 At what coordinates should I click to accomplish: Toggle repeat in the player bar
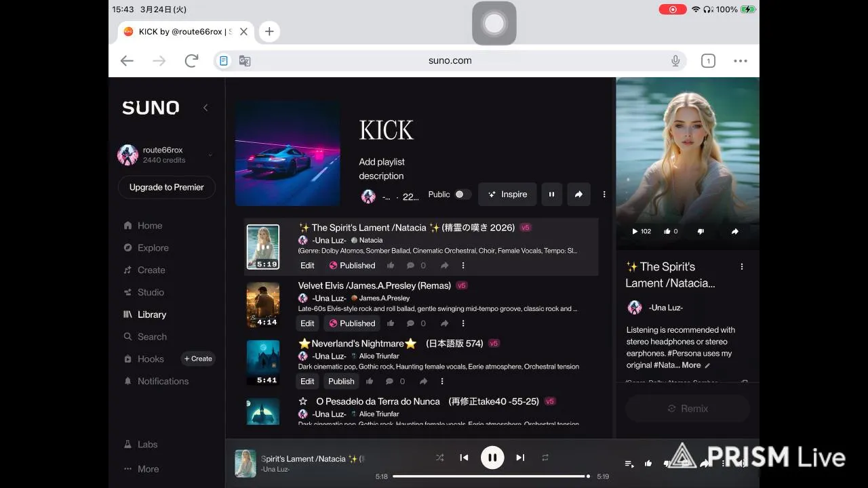[545, 457]
